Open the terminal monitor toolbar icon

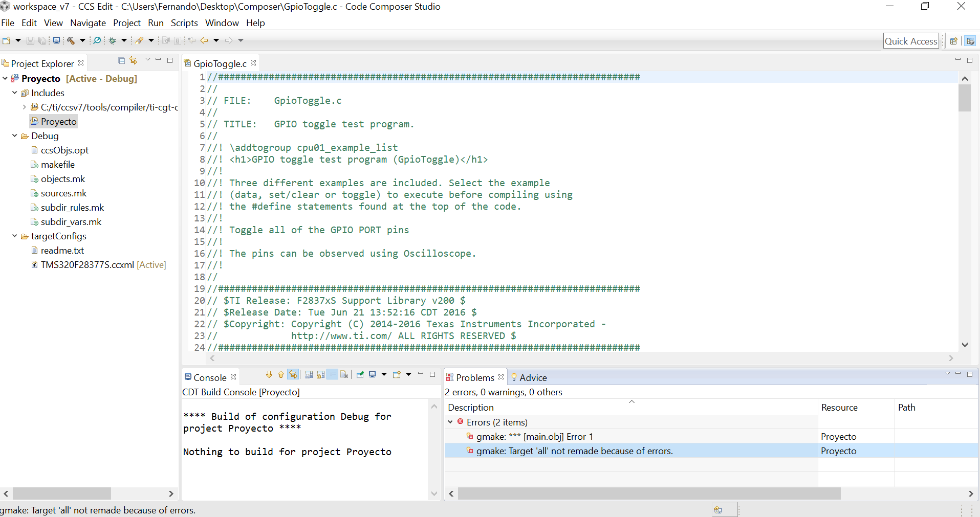[x=56, y=40]
